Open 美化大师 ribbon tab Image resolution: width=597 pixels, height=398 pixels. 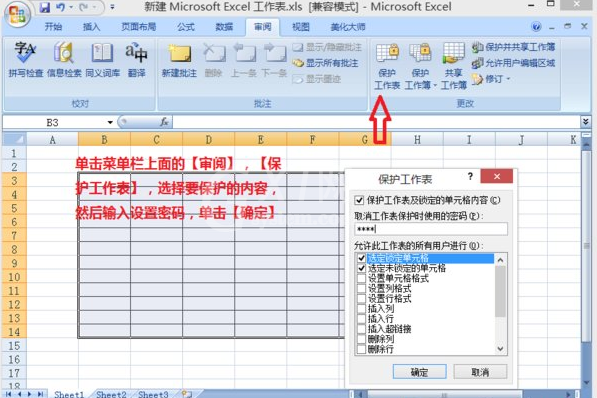[x=348, y=27]
